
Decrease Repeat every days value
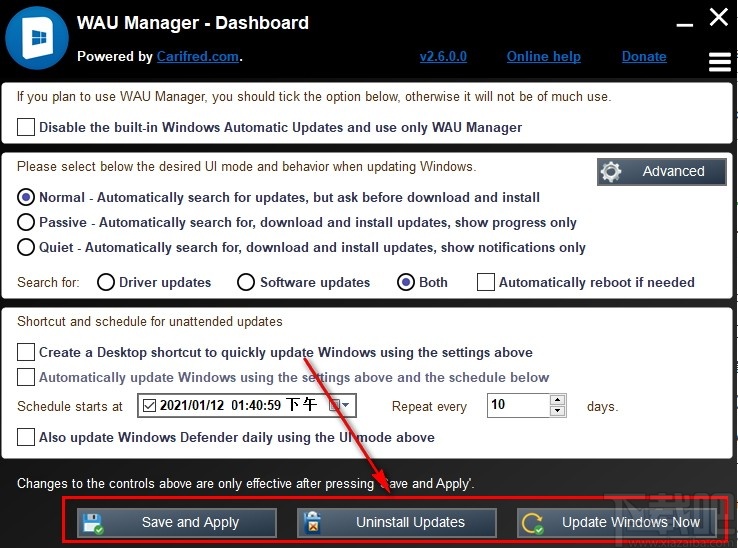[x=558, y=411]
